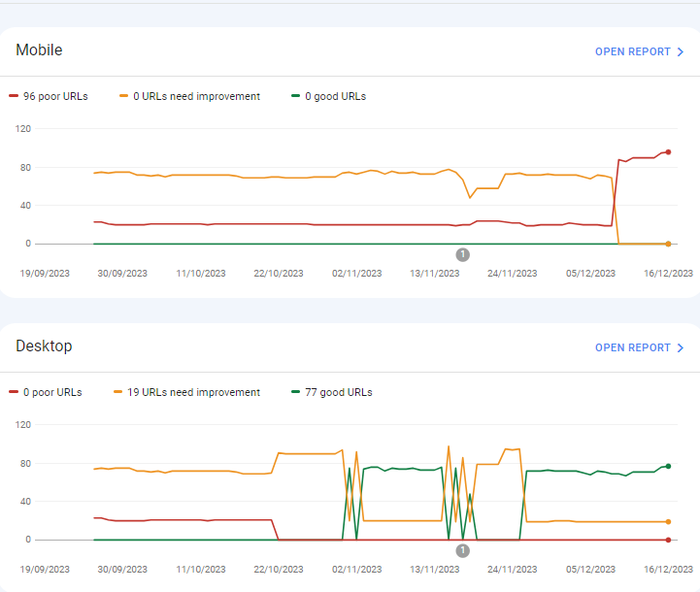Image resolution: width=700 pixels, height=592 pixels.
Task: Select green endpoint dot on Desktop chart
Action: click(x=668, y=466)
